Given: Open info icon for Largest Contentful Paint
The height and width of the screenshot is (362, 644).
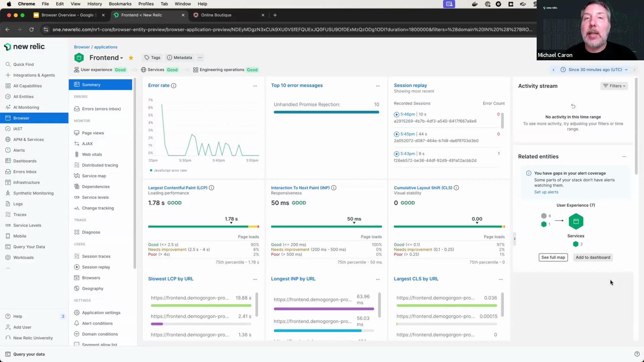Looking at the screenshot, I should coord(211,188).
